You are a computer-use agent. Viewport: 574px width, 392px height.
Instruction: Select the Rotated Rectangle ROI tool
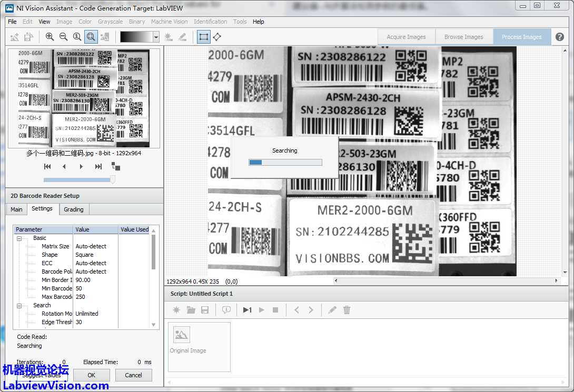pos(216,37)
